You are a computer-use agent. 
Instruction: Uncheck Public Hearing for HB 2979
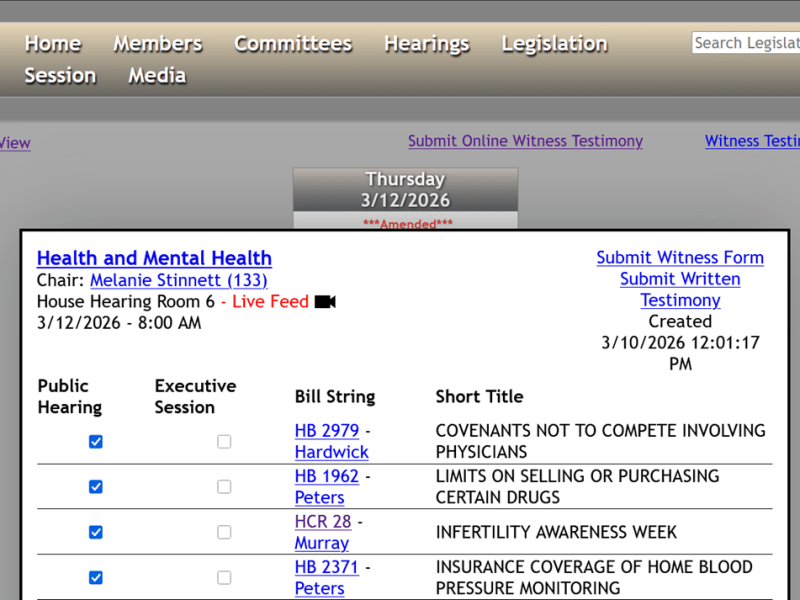coord(95,441)
